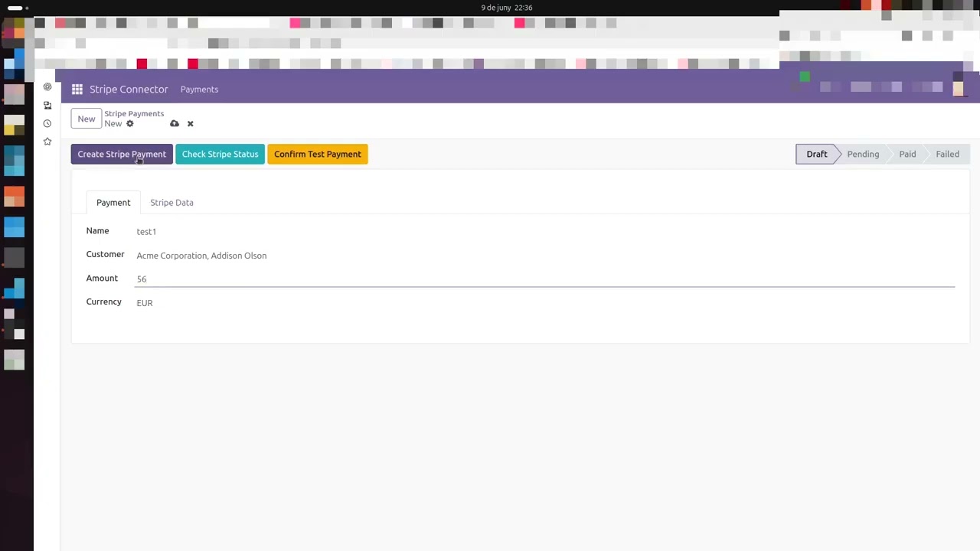Set status to Failed
Screen dimensions: 980x551
pyautogui.click(x=947, y=154)
